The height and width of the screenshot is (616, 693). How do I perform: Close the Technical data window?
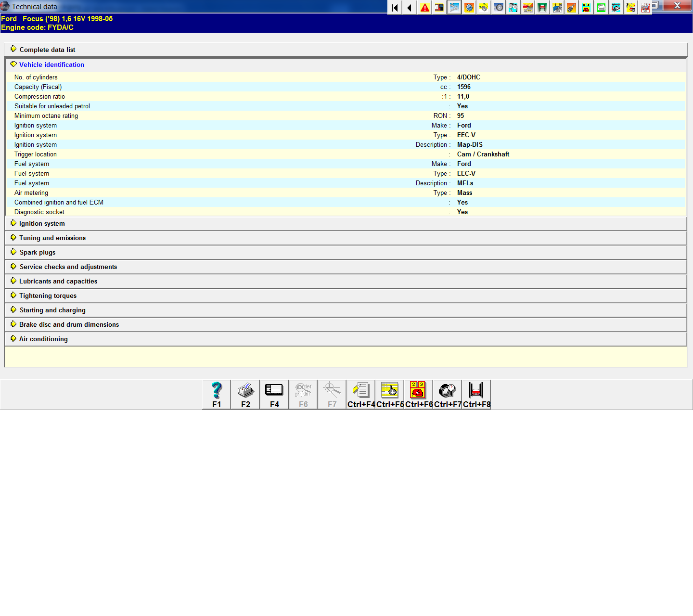pos(677,5)
